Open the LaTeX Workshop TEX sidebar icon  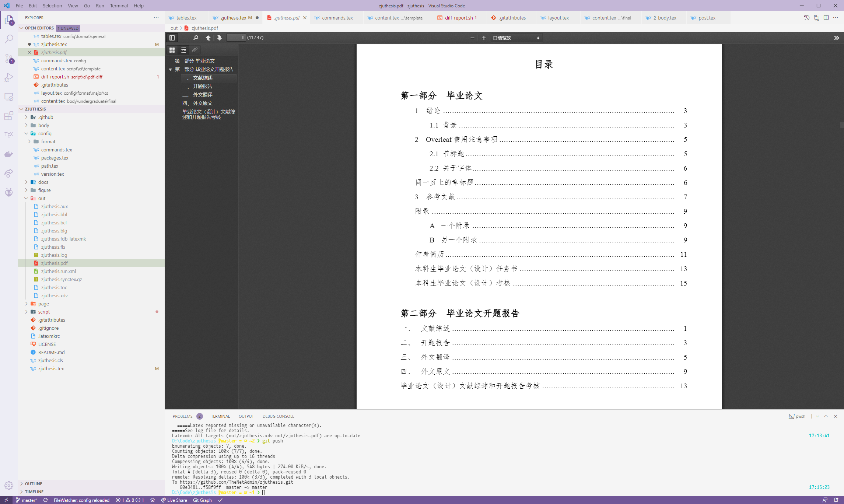[9, 134]
